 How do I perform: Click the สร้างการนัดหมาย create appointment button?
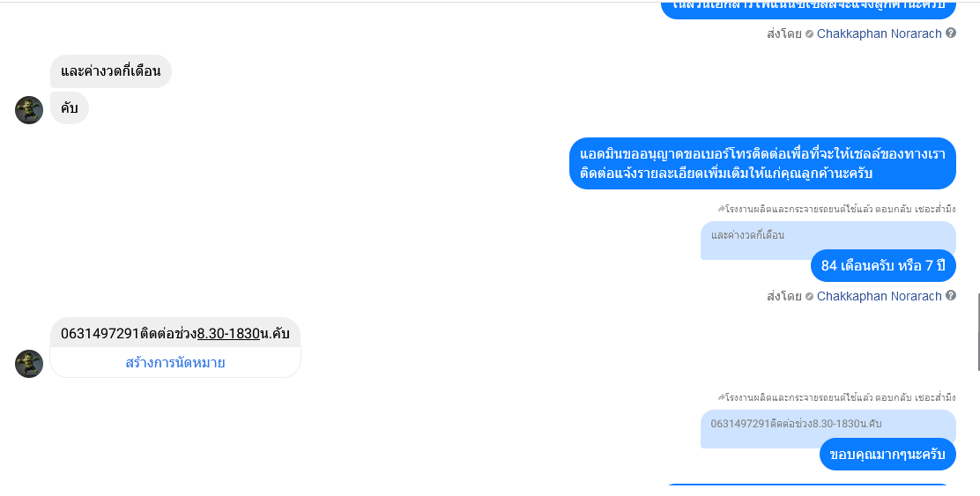coord(175,363)
